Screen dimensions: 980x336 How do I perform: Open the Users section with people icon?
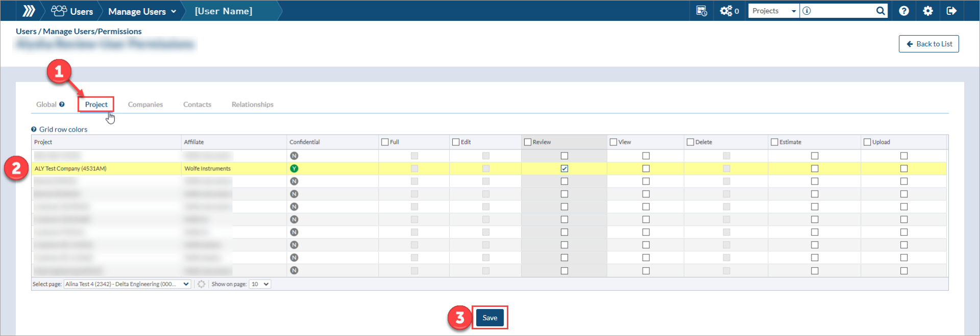(72, 11)
